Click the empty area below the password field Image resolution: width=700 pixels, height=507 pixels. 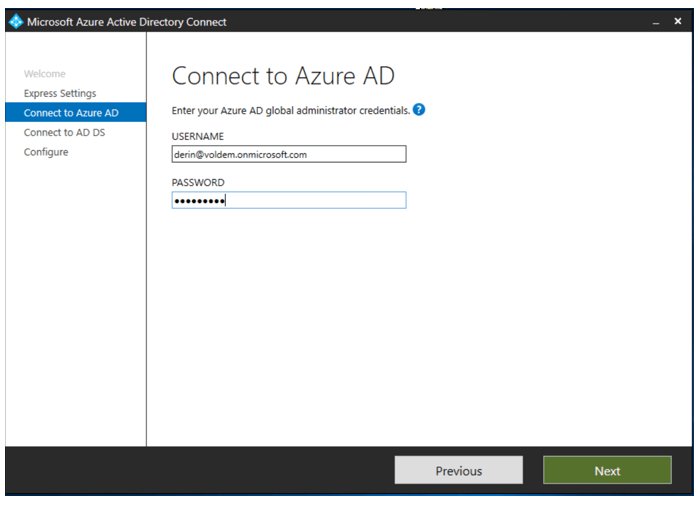pos(400,320)
